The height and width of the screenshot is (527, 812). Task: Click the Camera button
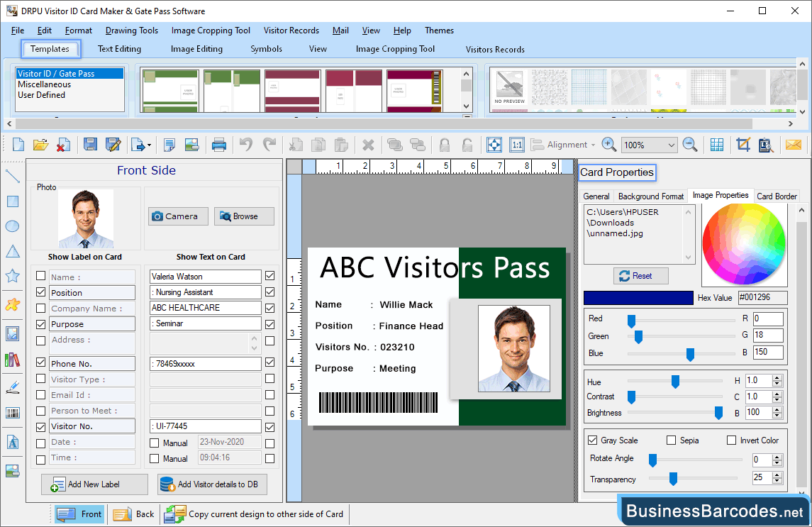(x=178, y=216)
